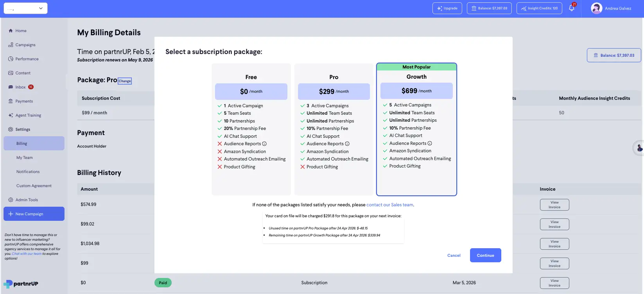644x294 pixels.
Task: Open the workspace selector dropdown
Action: tap(25, 8)
